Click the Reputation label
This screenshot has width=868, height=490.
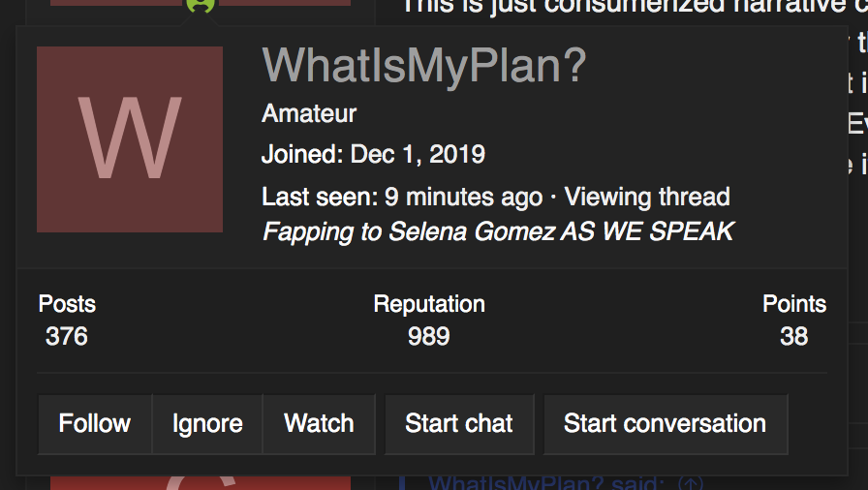pos(429,304)
